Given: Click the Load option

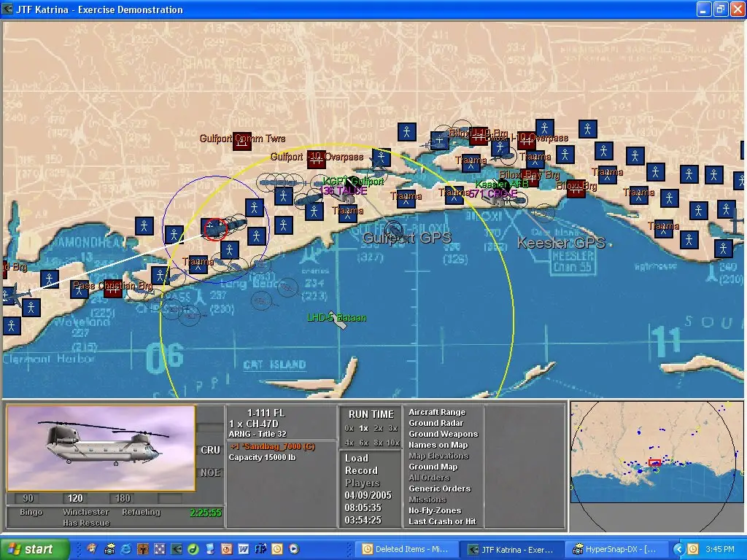Looking at the screenshot, I should pos(357,458).
